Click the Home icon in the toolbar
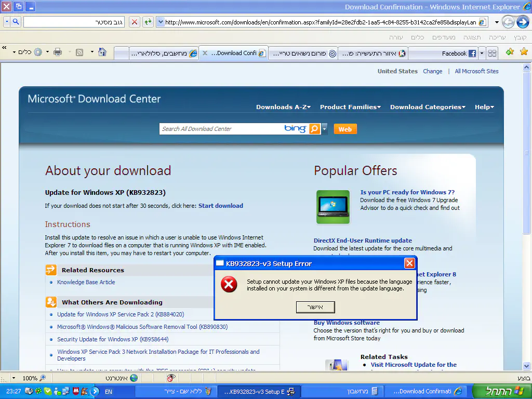This screenshot has width=532, height=399. click(x=102, y=52)
